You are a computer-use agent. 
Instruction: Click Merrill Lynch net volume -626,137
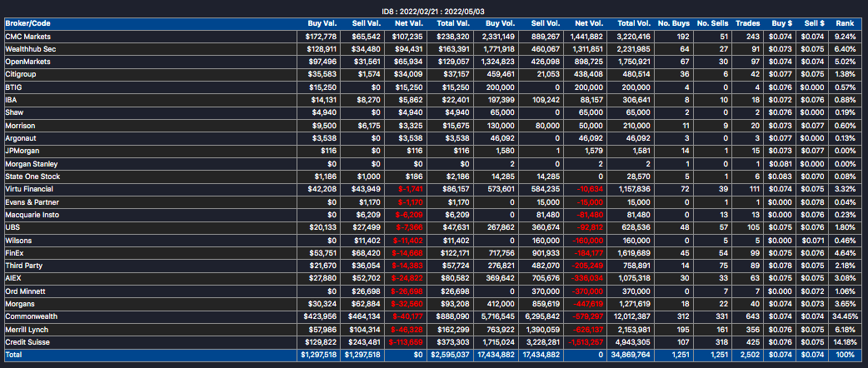(x=588, y=329)
